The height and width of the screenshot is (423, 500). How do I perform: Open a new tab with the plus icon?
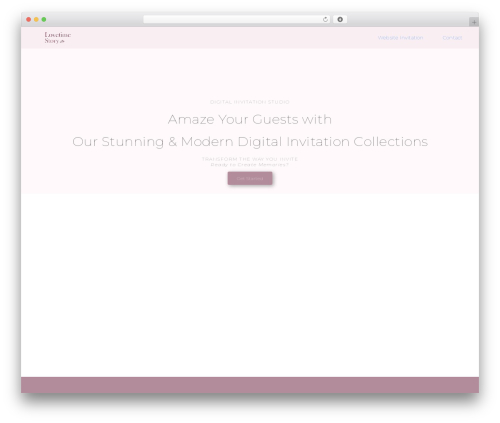474,22
